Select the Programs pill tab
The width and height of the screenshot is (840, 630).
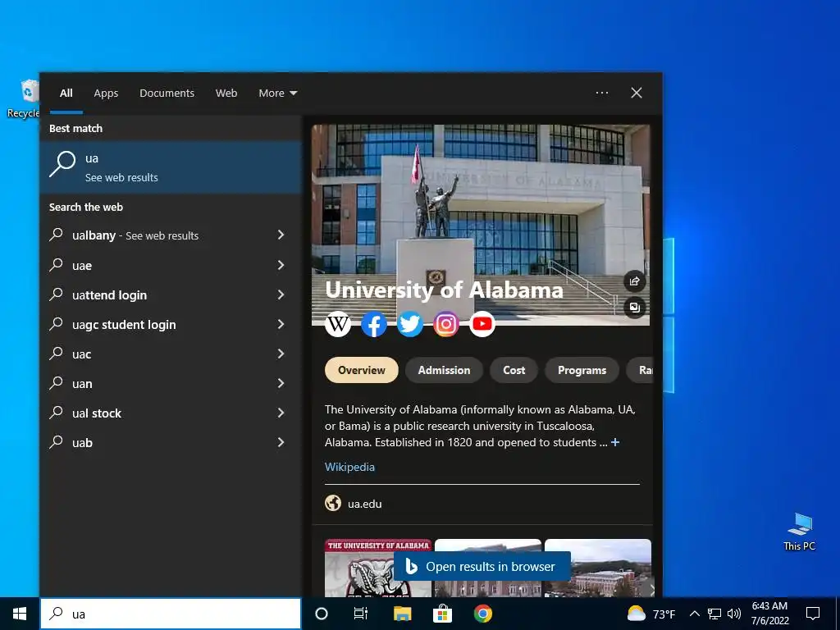[x=582, y=370]
